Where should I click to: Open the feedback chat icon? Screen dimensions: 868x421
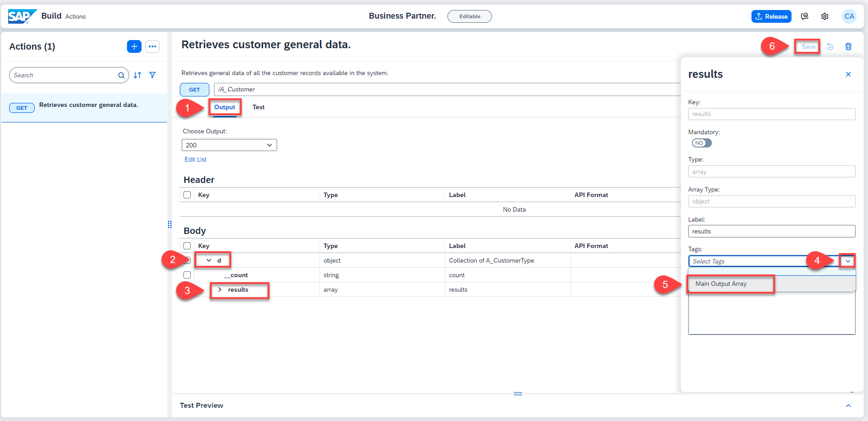[x=805, y=16]
